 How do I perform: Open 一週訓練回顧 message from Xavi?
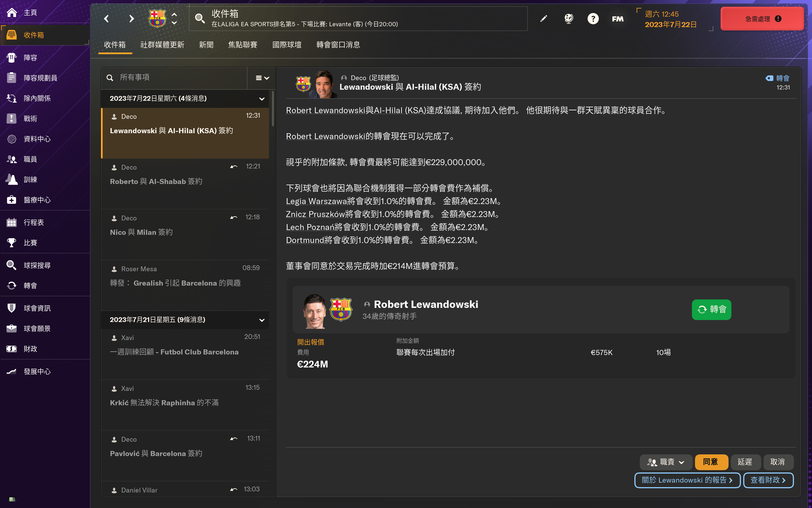click(185, 354)
